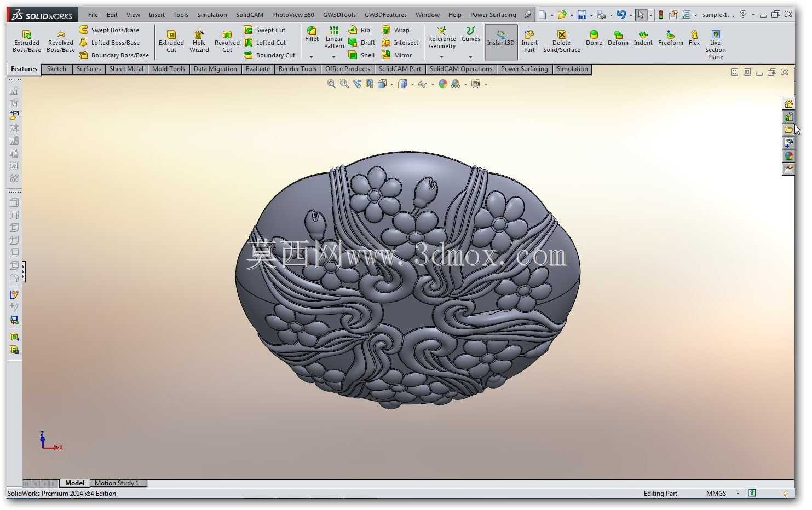Expand Fillet dropdown arrow
Screen dimensions: 812x510
pyautogui.click(x=312, y=57)
